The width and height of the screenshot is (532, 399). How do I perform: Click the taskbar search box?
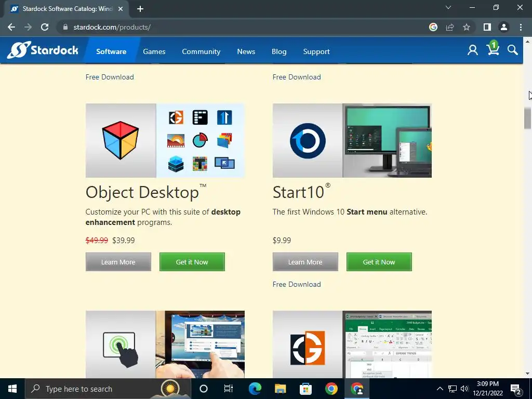[108, 389]
